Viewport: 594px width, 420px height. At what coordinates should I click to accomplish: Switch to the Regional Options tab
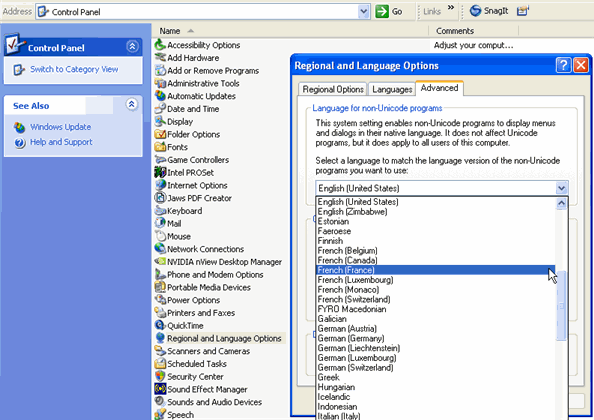click(333, 89)
